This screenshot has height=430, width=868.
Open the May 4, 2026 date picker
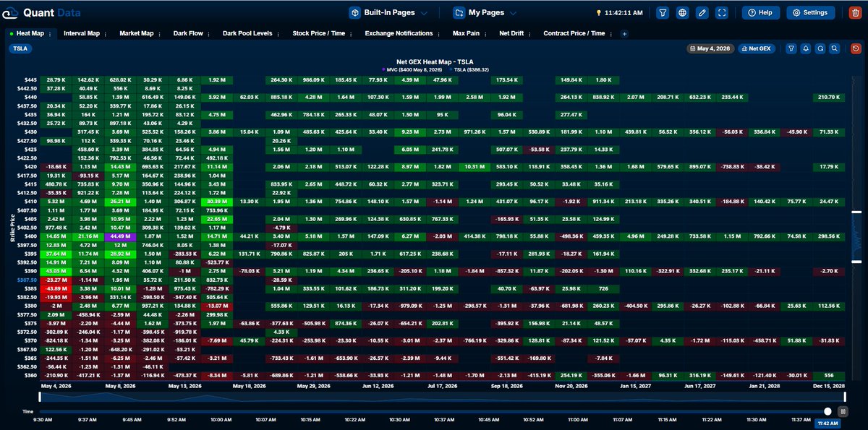click(x=710, y=48)
